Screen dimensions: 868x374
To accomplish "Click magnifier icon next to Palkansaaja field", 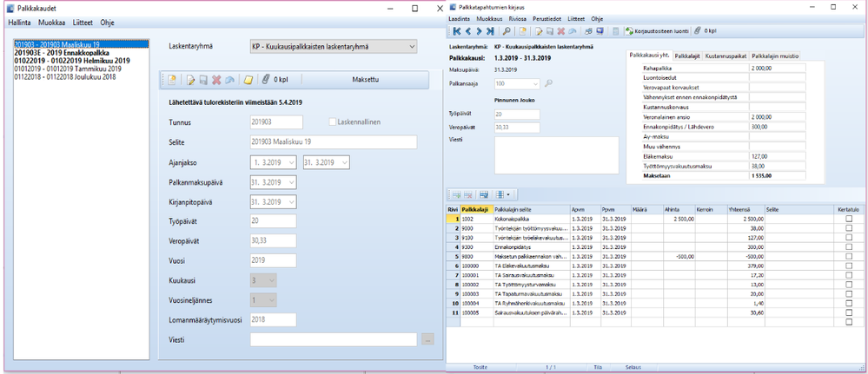I will [x=548, y=83].
